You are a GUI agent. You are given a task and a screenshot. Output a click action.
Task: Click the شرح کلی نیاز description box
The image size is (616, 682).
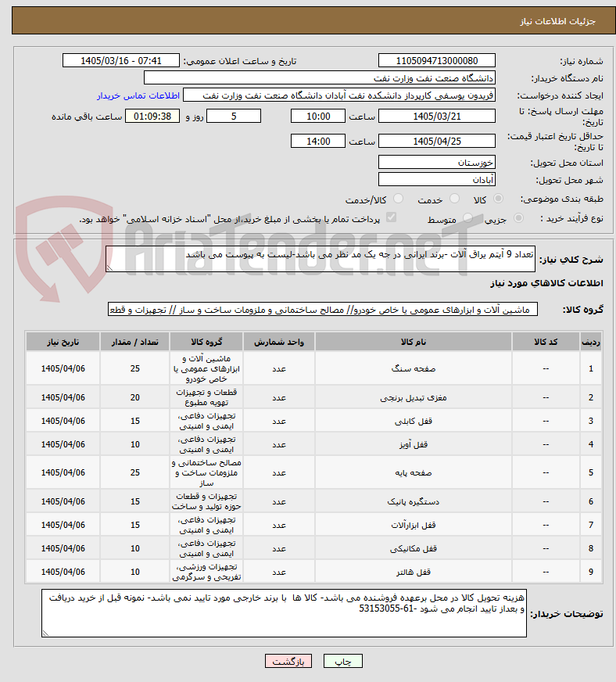321,259
